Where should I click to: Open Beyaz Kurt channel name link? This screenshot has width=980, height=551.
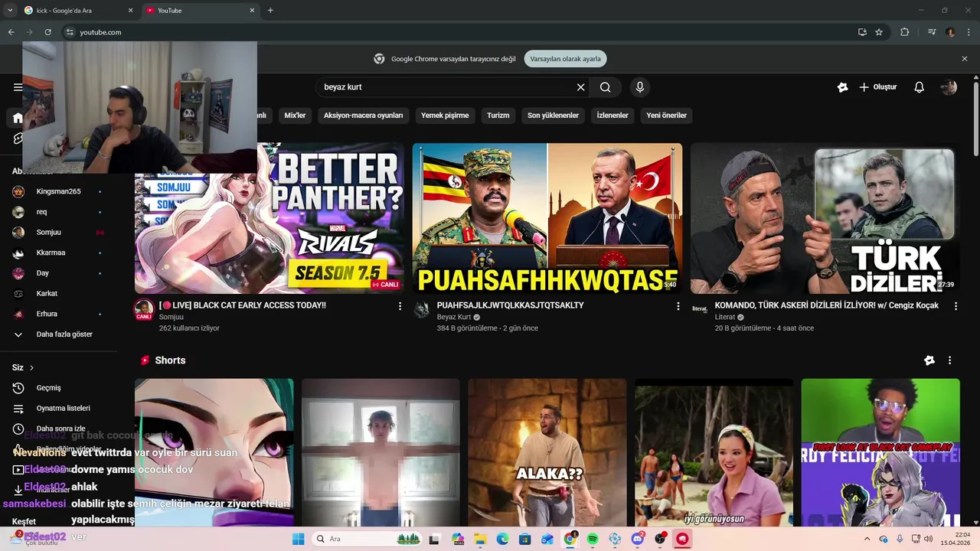tap(454, 317)
